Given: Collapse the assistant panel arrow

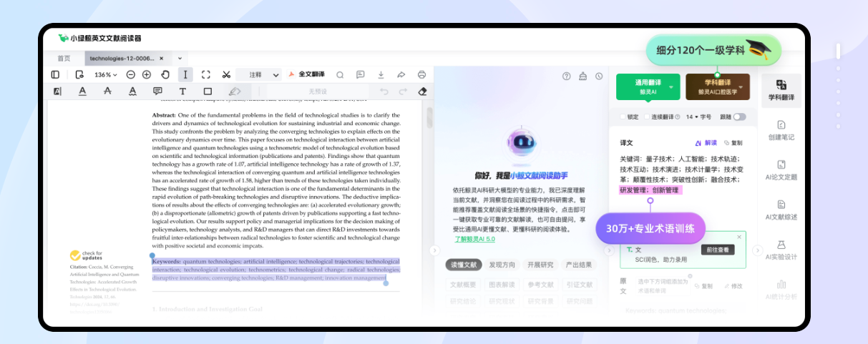Looking at the screenshot, I should point(609,250).
